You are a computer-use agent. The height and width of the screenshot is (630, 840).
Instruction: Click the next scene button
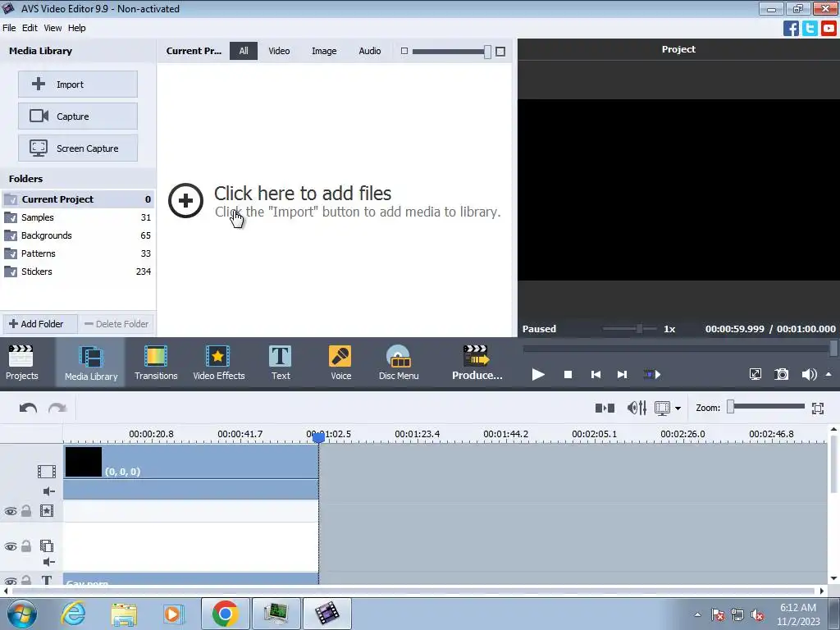pos(651,374)
